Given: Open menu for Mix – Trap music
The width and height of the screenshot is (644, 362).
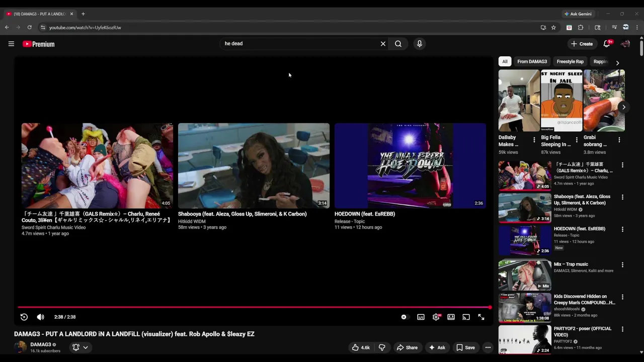Looking at the screenshot, I should pyautogui.click(x=622, y=265).
